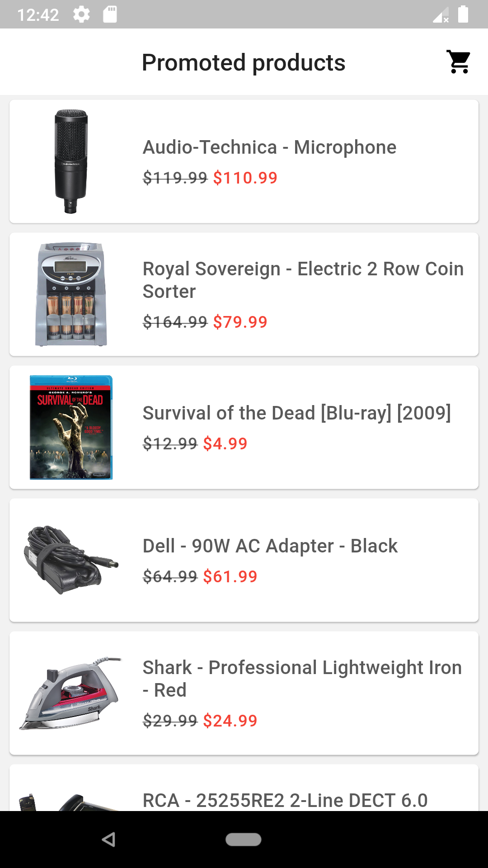Image resolution: width=488 pixels, height=868 pixels.
Task: Tap the home pill navigation button
Action: 244,840
